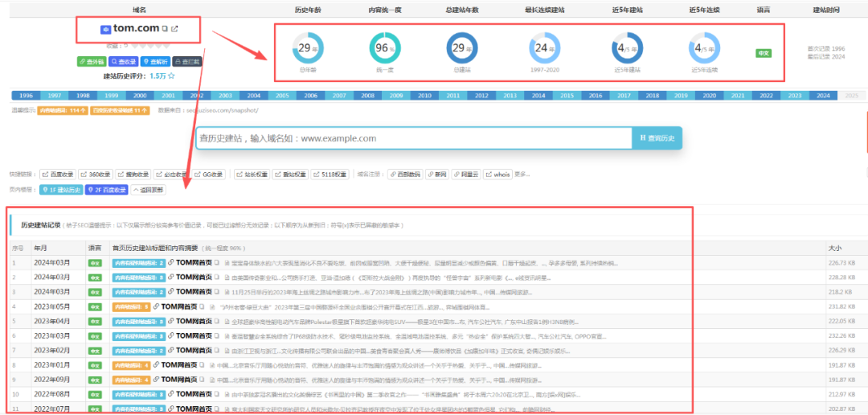Open the 站长权重 quick link
This screenshot has width=868, height=415.
252,174
